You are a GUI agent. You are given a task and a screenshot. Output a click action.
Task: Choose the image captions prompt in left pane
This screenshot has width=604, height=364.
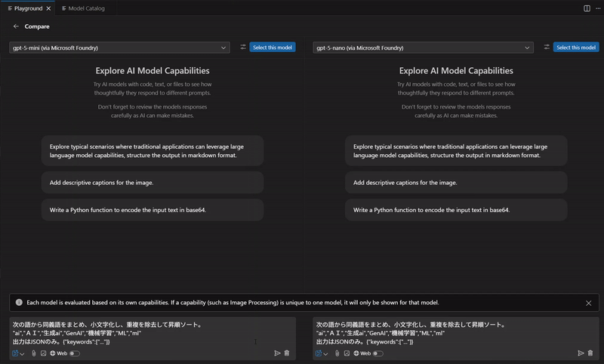153,183
